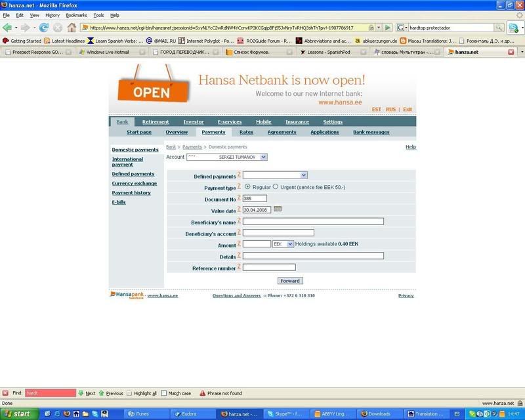Open iTunes from the taskbar
525x420 pixels.
point(146,414)
